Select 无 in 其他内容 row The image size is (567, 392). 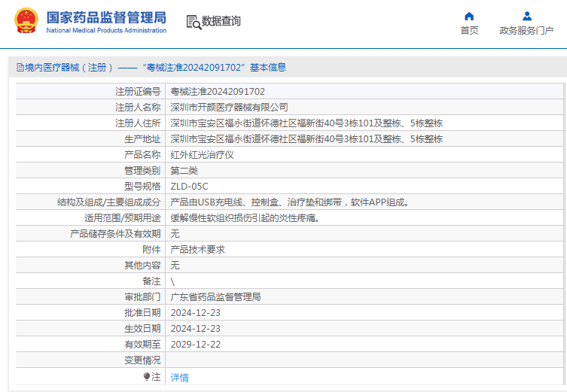(175, 266)
